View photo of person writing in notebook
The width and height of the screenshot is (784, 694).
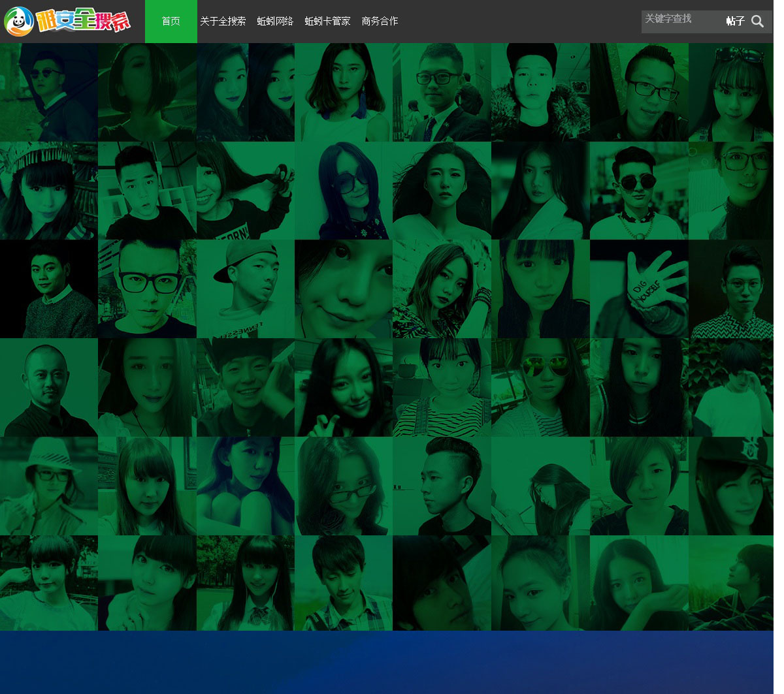pos(540,486)
